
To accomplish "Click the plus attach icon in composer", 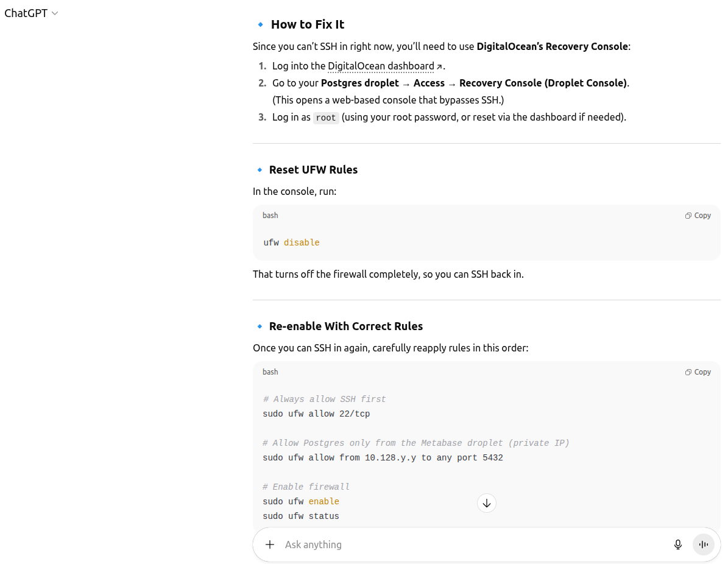I will point(270,545).
